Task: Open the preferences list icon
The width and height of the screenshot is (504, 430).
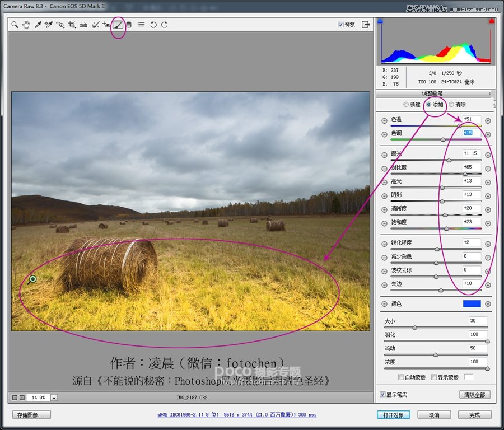Action: tap(141, 25)
